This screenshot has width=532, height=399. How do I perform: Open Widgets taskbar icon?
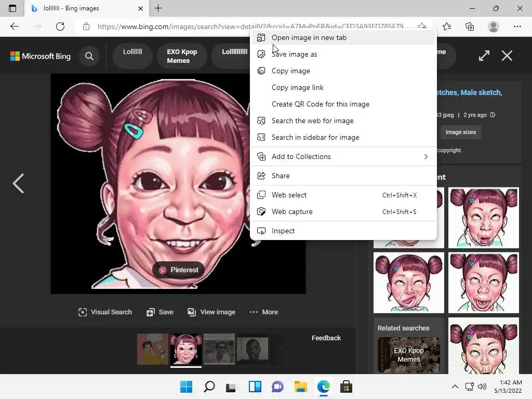[255, 387]
